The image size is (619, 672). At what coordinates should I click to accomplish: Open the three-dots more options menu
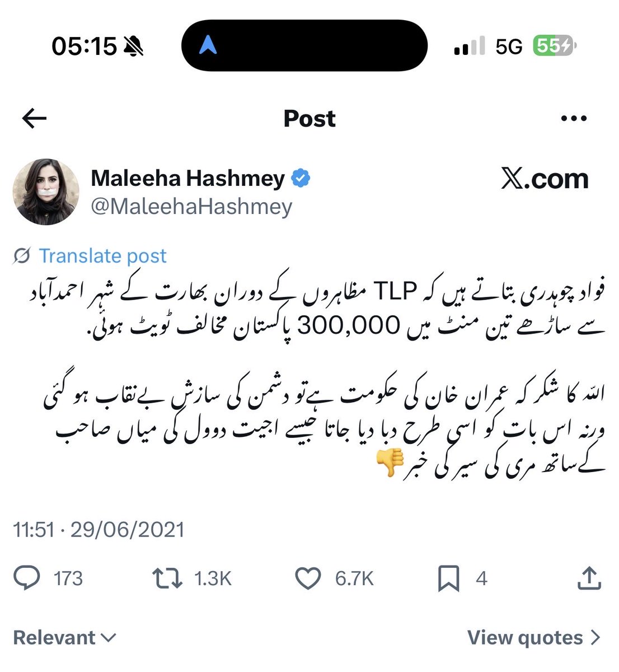(x=574, y=119)
